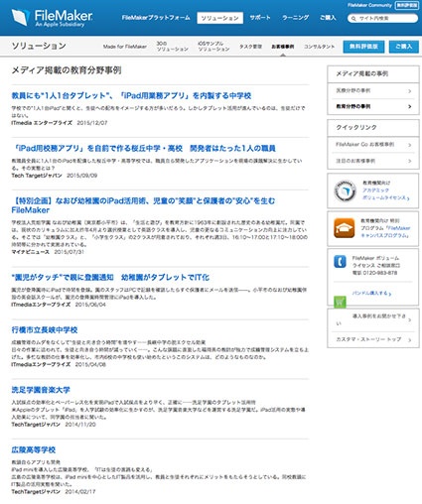The width and height of the screenshot is (422, 504).
Task: Open the バンドル購入する link
Action: 371,293
